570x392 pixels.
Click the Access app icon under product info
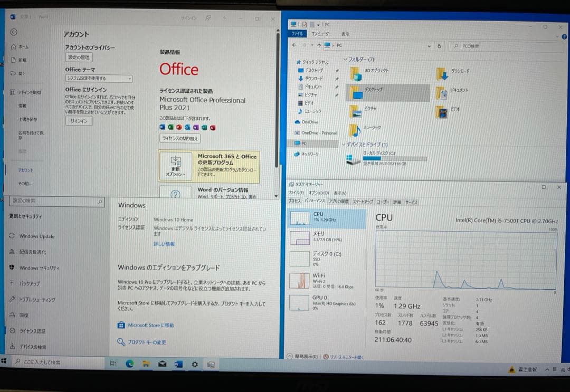click(213, 128)
